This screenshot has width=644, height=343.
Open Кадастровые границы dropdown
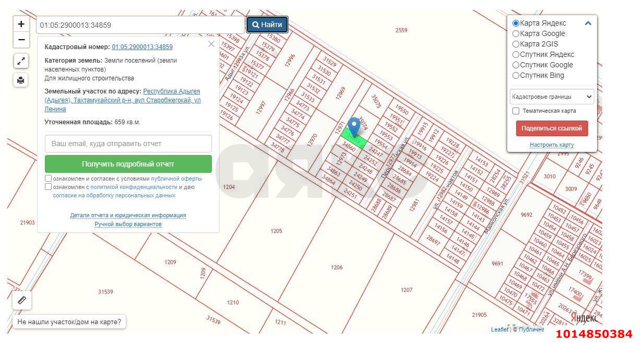(x=552, y=97)
